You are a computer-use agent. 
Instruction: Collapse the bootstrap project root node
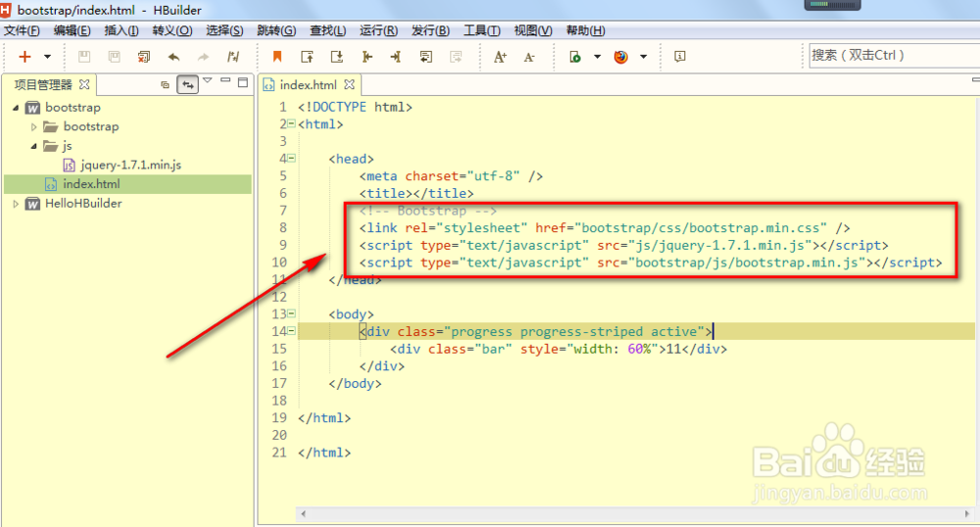(16, 108)
